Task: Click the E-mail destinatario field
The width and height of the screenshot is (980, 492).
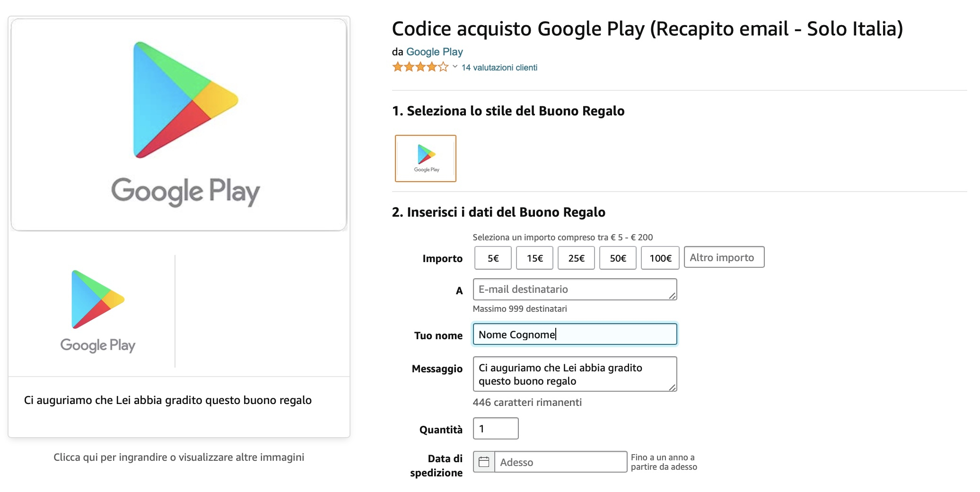Action: [574, 289]
